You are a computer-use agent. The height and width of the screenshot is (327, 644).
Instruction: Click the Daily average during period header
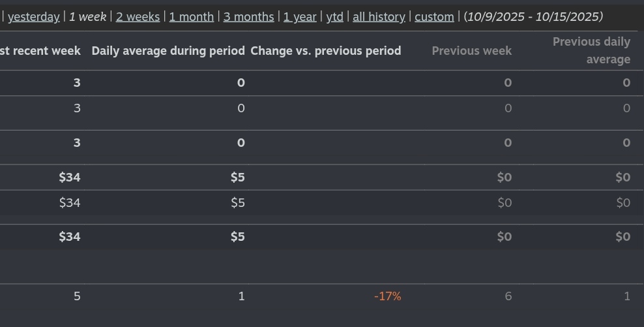[x=168, y=51]
